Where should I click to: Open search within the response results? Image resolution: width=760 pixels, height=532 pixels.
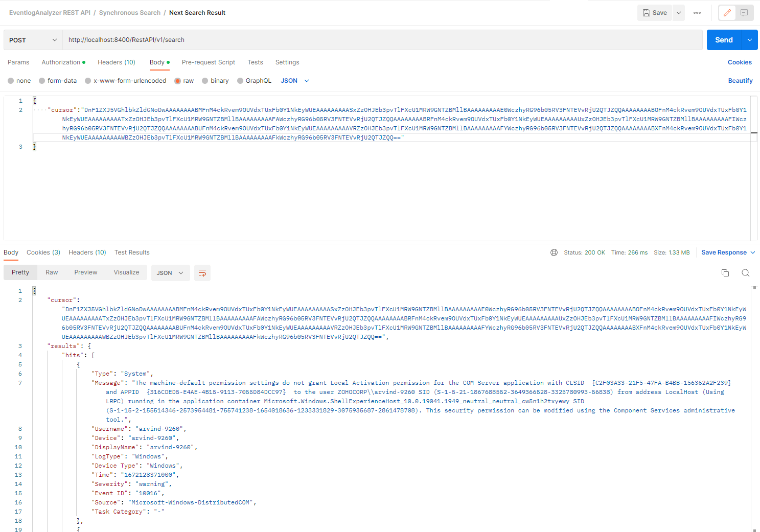[745, 272]
